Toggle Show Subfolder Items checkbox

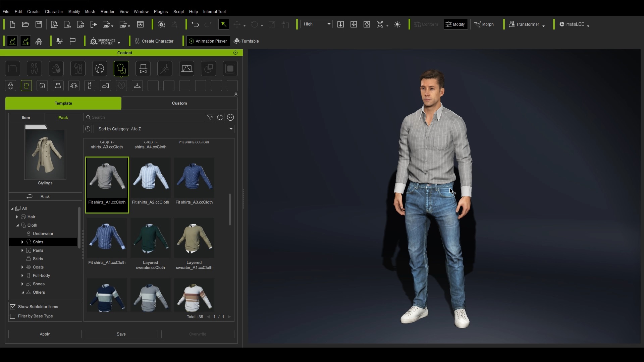(13, 307)
